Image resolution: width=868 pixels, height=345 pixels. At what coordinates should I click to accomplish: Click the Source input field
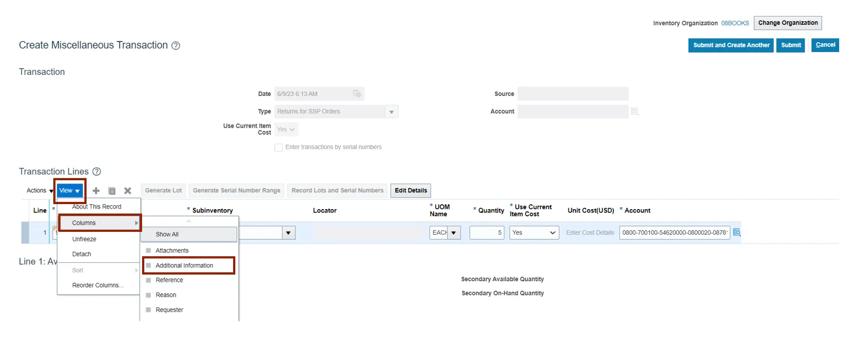coord(573,94)
